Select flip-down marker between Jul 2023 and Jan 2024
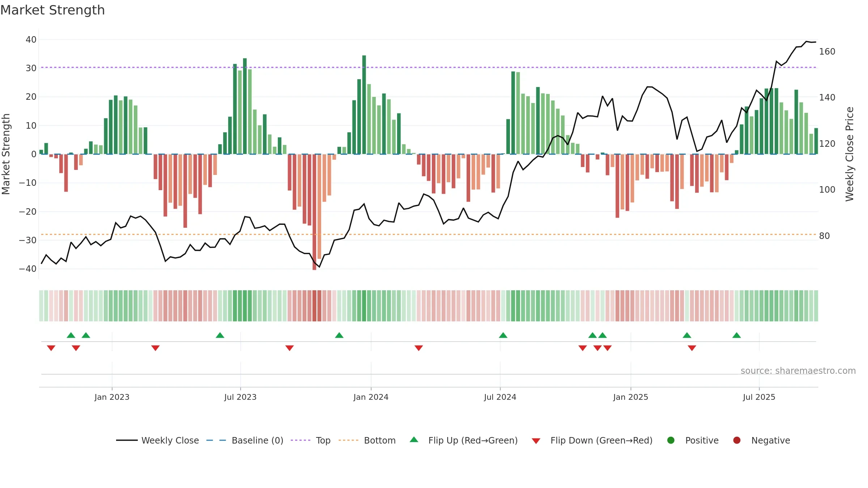 [x=289, y=348]
